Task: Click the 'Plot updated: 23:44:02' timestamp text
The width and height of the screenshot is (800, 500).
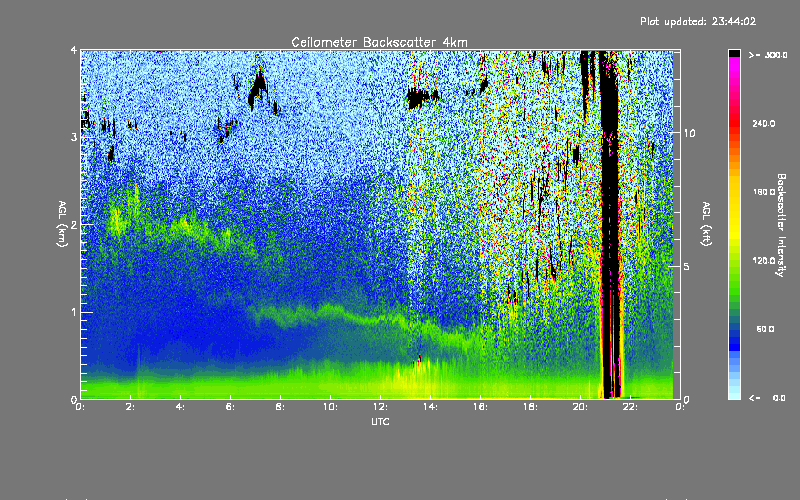Action: tap(698, 21)
